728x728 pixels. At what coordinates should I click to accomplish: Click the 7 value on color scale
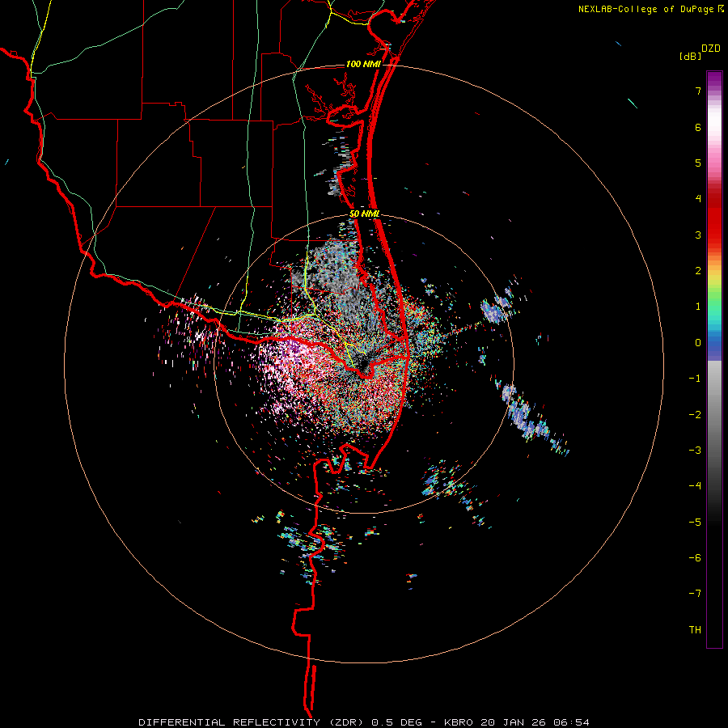point(698,91)
